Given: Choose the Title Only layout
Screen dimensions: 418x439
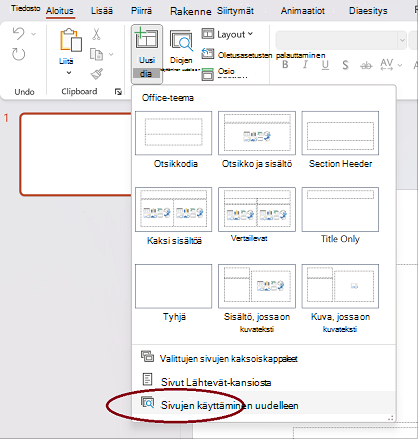Looking at the screenshot, I should tap(340, 209).
